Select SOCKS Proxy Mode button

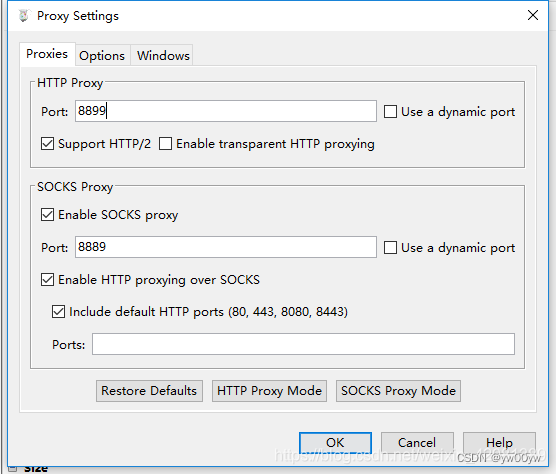point(398,391)
